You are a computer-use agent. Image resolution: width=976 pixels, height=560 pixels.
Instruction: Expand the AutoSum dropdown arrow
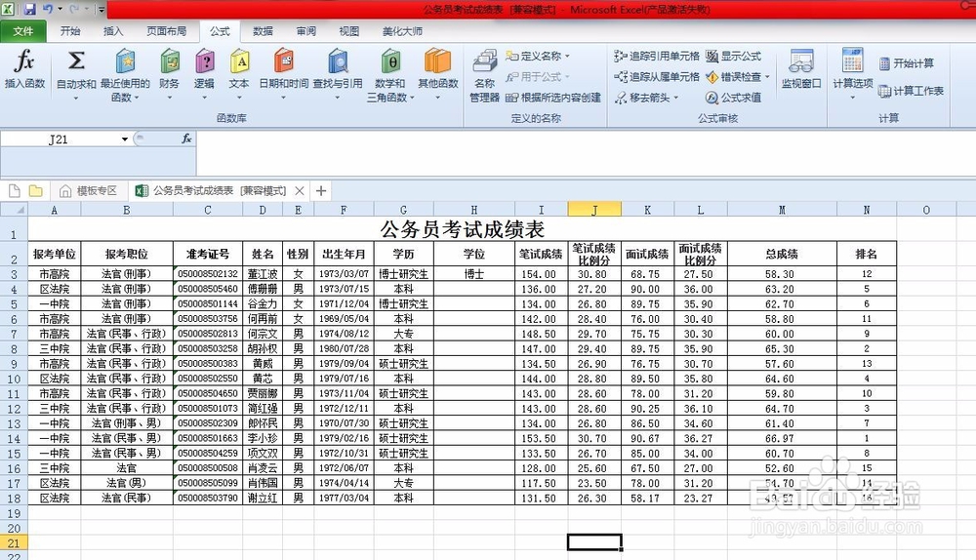click(x=76, y=98)
